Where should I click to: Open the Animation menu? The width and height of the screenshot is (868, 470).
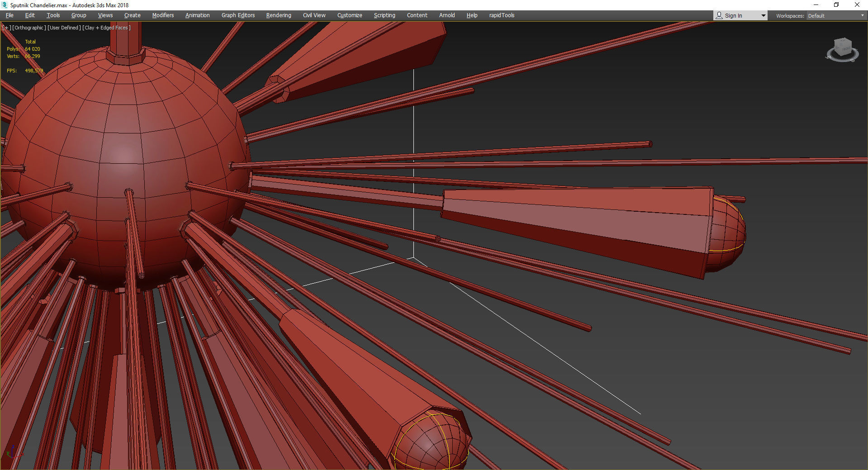pos(198,15)
